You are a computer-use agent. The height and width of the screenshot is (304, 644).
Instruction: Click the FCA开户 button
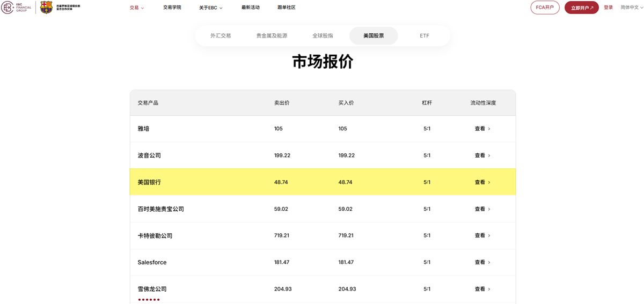(x=545, y=8)
